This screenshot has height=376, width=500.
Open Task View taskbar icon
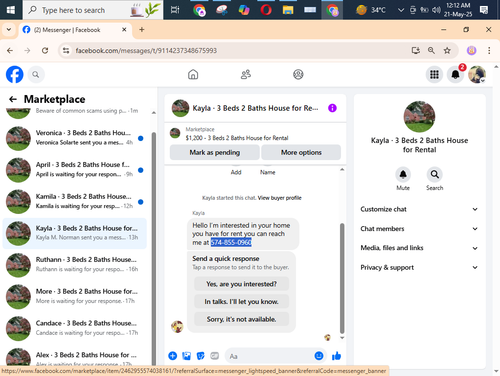pos(175,10)
